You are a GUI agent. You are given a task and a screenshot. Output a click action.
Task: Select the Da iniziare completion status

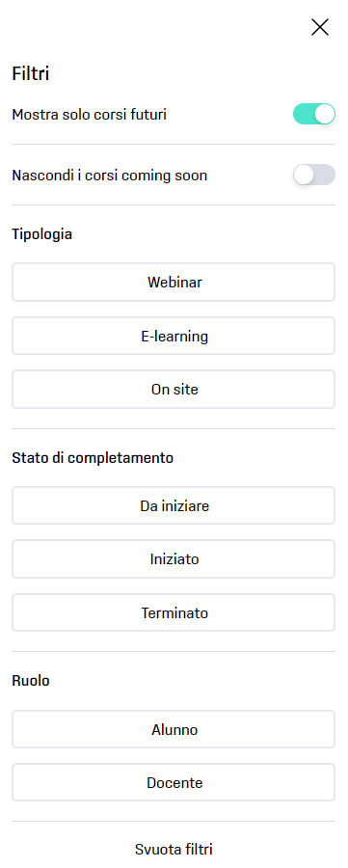pos(174,505)
